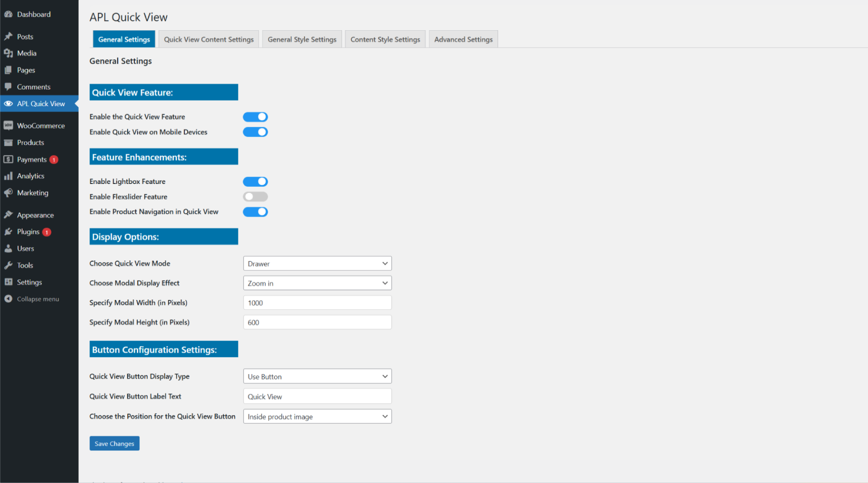Open the Plugins plug icon
The width and height of the screenshot is (868, 483).
pos(8,232)
